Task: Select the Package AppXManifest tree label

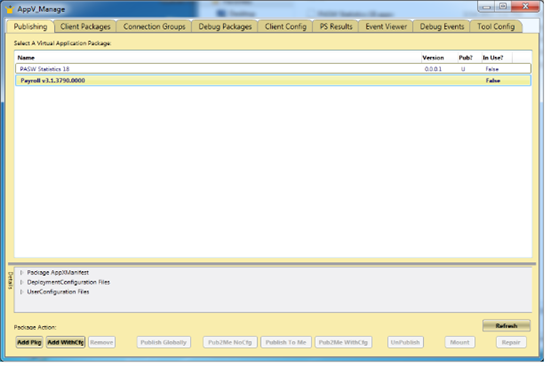Action: (x=58, y=273)
